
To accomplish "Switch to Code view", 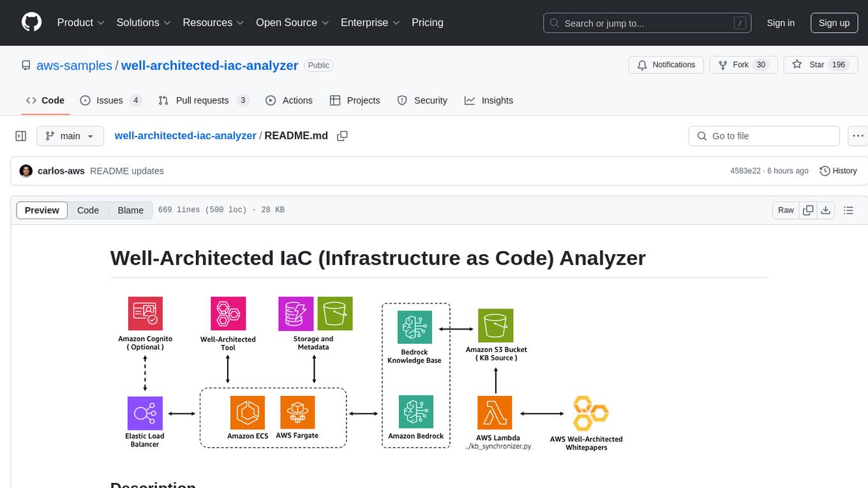I will pyautogui.click(x=88, y=210).
